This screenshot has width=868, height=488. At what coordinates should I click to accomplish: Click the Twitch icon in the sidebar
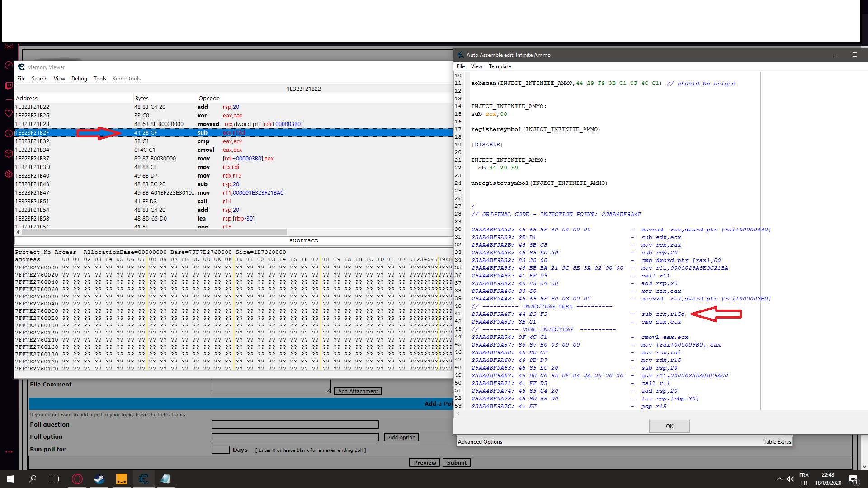point(9,86)
